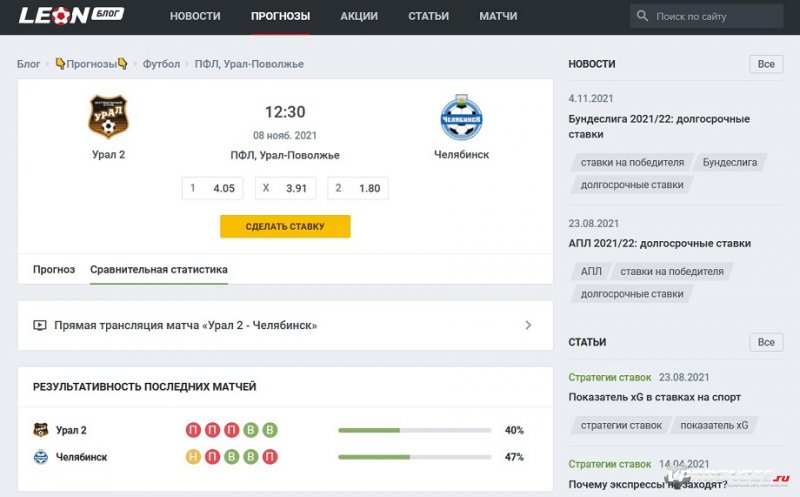The width and height of the screenshot is (800, 497).
Task: Click ставки на победителя tag under Бундеслига article
Action: click(632, 162)
